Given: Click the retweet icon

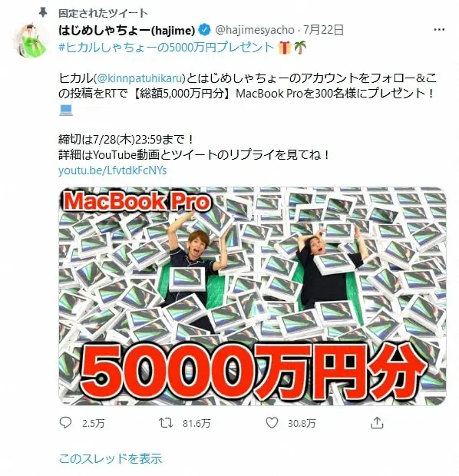Looking at the screenshot, I should [x=166, y=422].
